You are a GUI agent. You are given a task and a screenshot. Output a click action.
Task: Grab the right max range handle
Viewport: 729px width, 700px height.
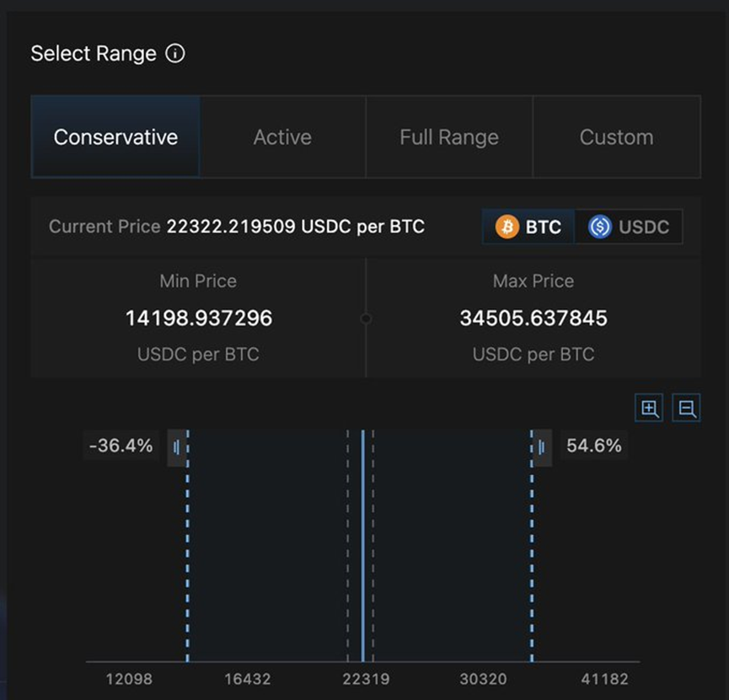(543, 447)
